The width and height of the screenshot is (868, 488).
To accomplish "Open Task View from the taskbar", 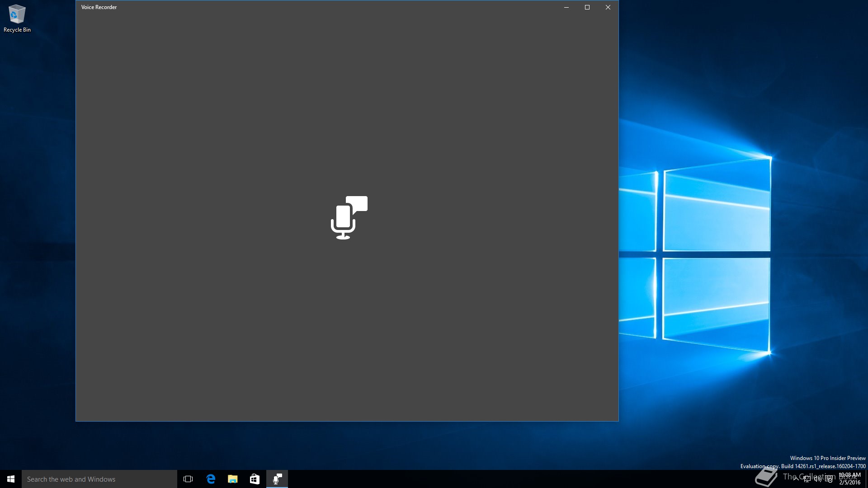I will click(x=188, y=479).
